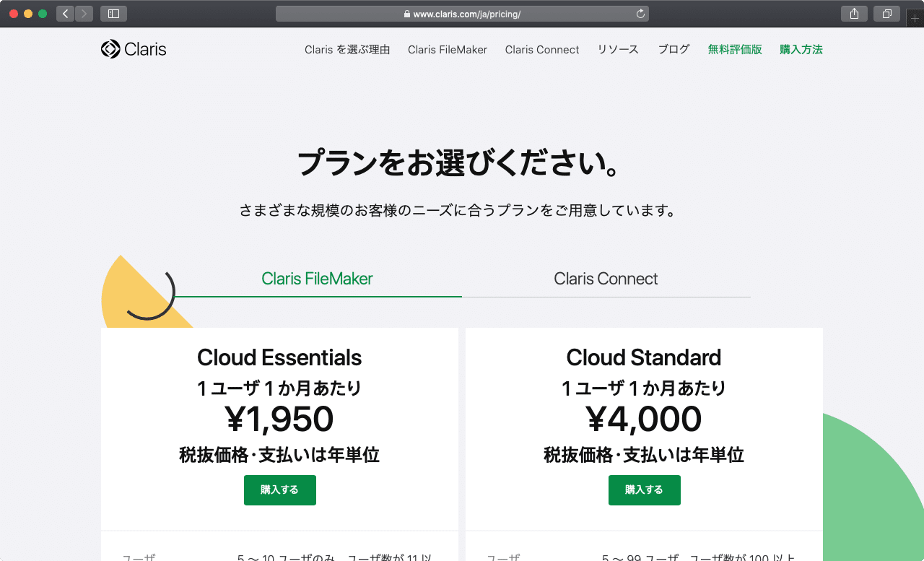Click the back navigation arrow
The height and width of the screenshot is (561, 924).
(x=64, y=13)
